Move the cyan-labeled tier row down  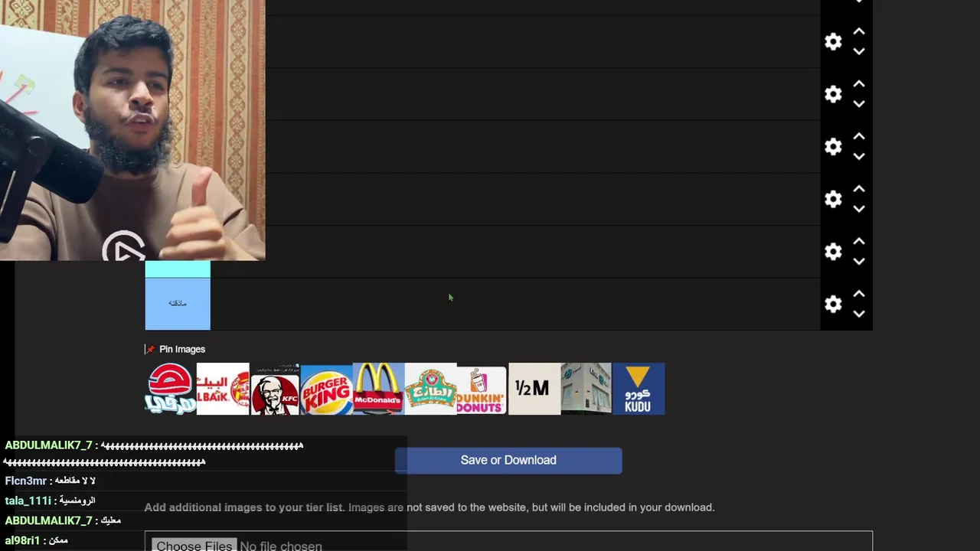point(859,261)
